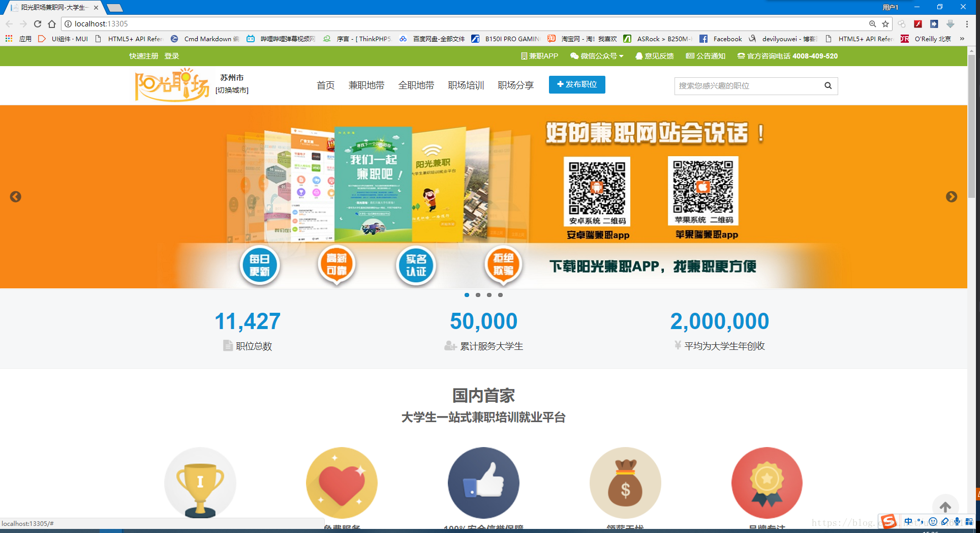Open the 百度网盘 bookmark
This screenshot has width=980, height=533.
pos(432,39)
